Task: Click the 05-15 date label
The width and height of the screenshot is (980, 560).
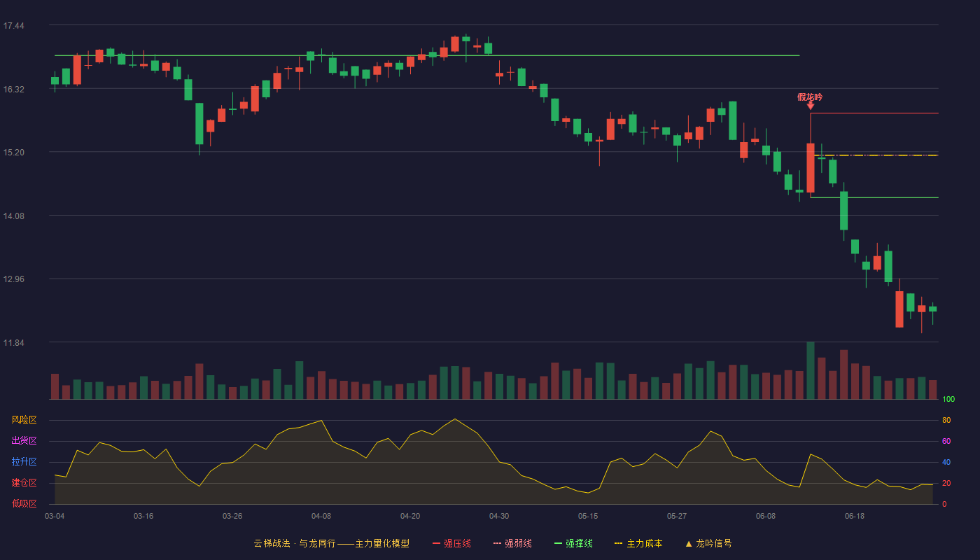Action: click(x=588, y=516)
